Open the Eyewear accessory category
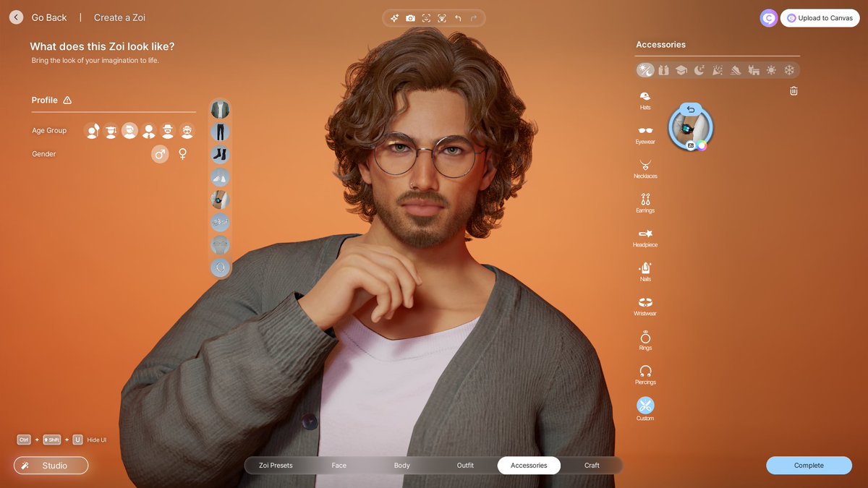The width and height of the screenshot is (868, 488). (x=645, y=135)
